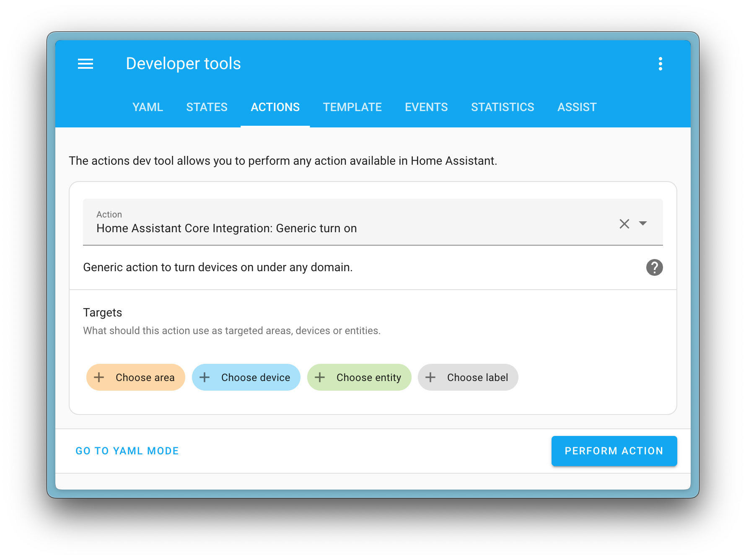Click the plus icon on Choose device
746x560 pixels.
pyautogui.click(x=205, y=377)
